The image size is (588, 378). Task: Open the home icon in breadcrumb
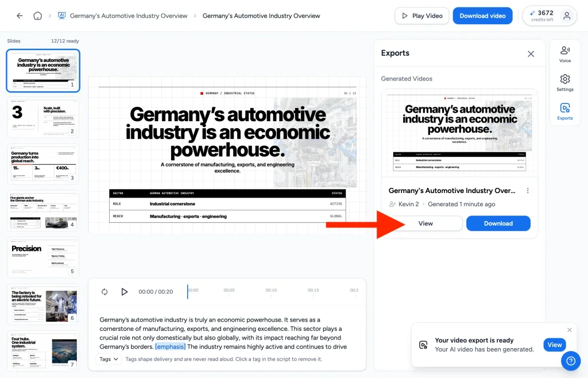pyautogui.click(x=37, y=16)
